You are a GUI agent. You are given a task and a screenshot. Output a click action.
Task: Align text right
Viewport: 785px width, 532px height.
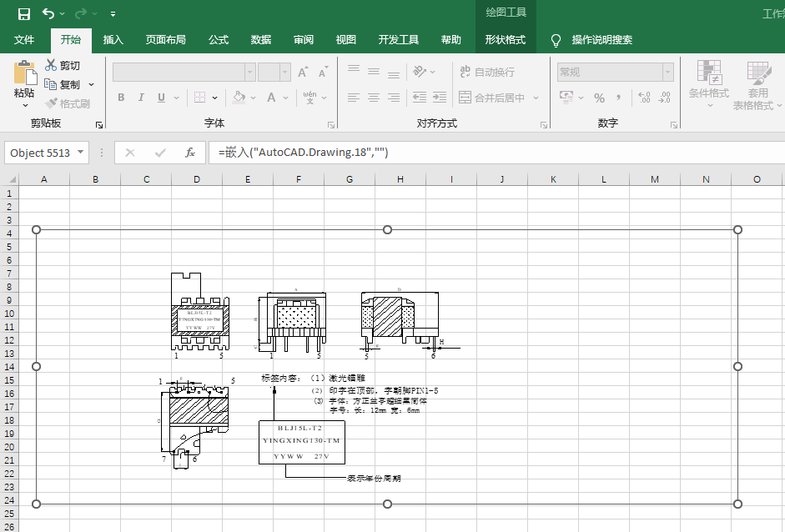[394, 98]
